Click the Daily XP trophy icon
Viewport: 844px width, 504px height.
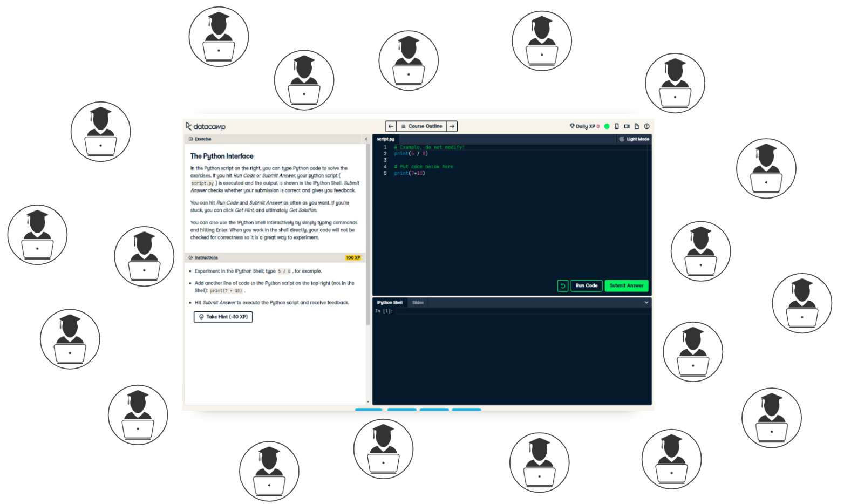pyautogui.click(x=572, y=126)
